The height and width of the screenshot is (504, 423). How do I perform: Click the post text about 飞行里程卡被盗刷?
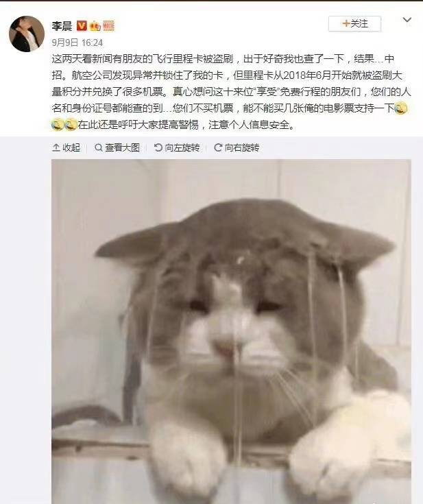(231, 92)
